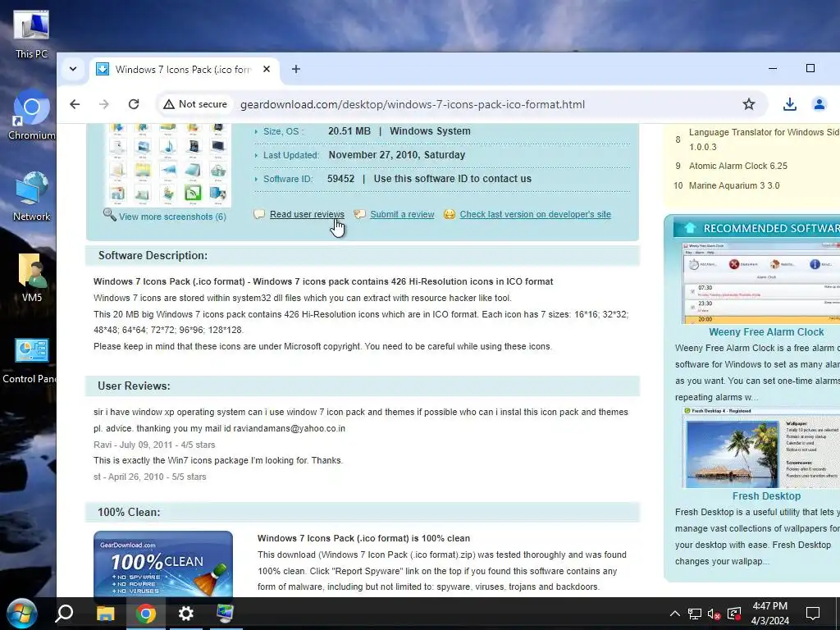Open a new browser tab

click(295, 69)
